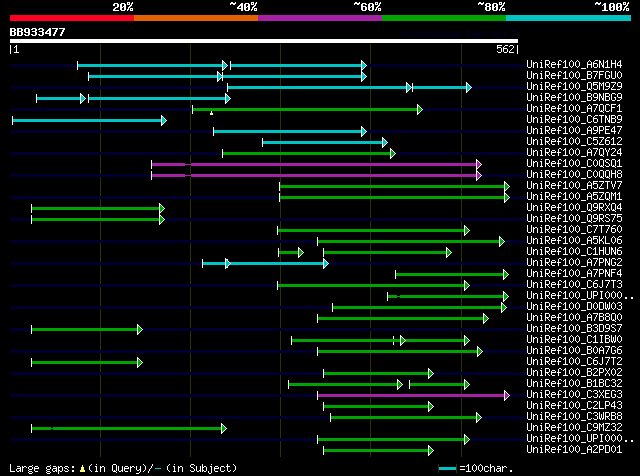This screenshot has height=476, width=640.
Task: Open the UniRef100_A7QCF1 hit label
Action: (574, 109)
